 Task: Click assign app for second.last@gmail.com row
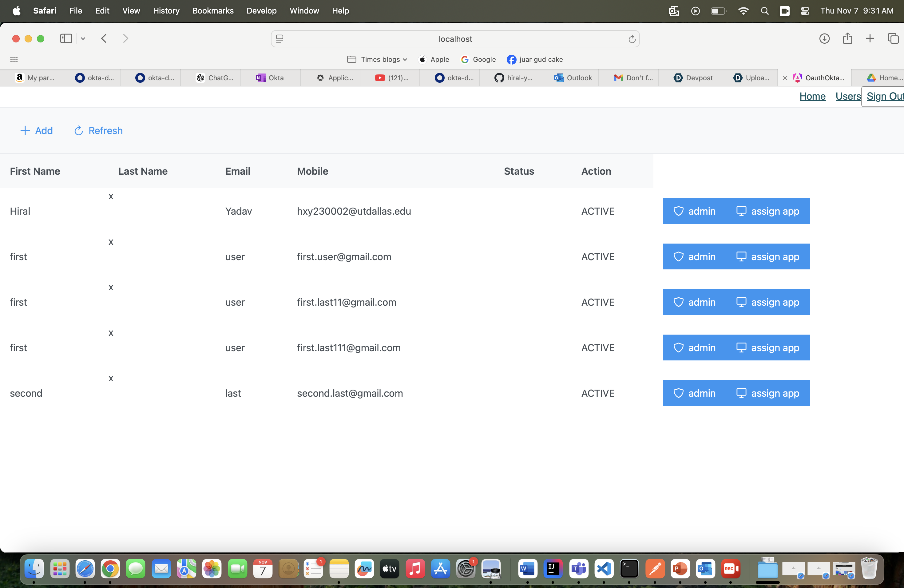point(768,393)
